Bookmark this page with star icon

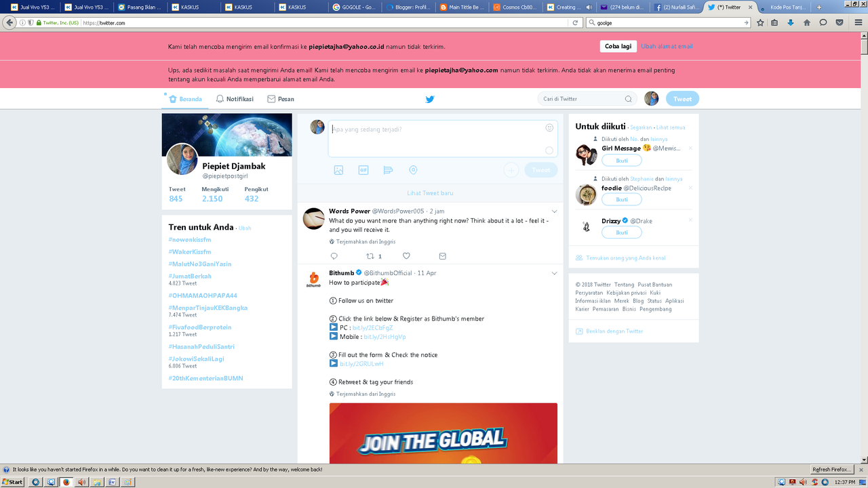(x=760, y=22)
